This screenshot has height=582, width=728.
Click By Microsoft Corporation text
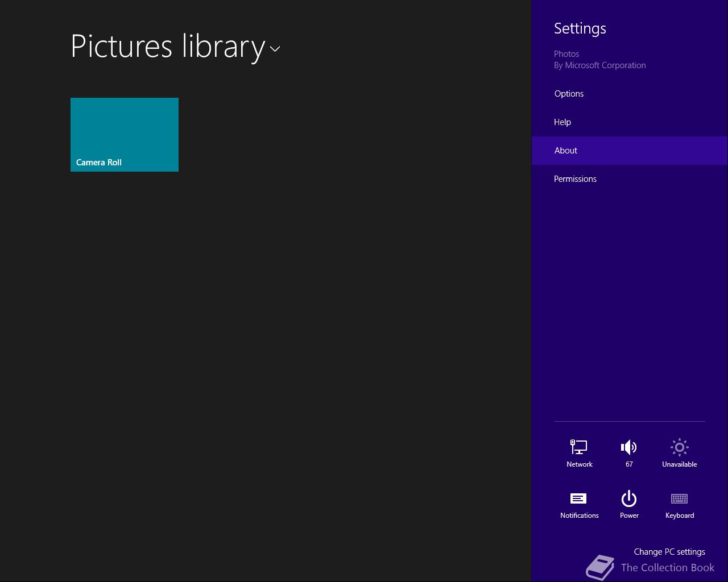pos(600,65)
